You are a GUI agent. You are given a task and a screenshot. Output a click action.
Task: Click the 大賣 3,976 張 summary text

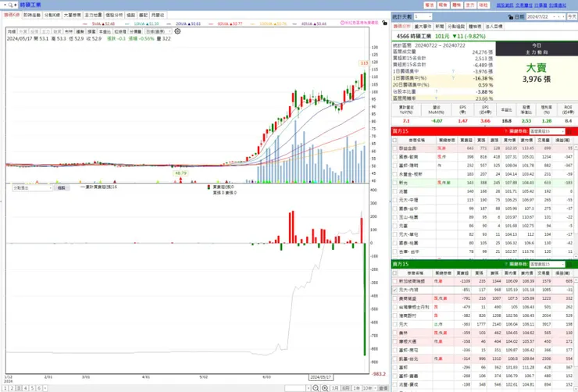pos(537,73)
